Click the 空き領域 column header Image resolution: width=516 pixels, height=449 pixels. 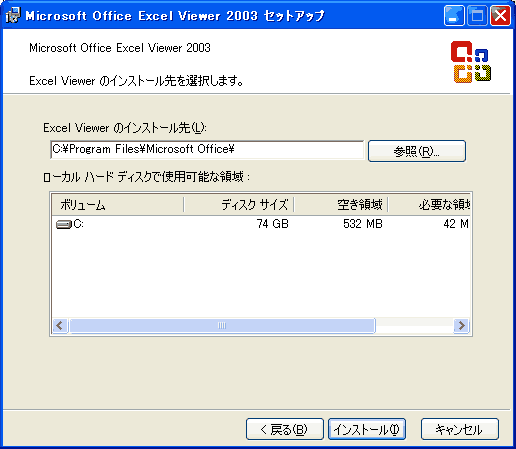pos(341,205)
